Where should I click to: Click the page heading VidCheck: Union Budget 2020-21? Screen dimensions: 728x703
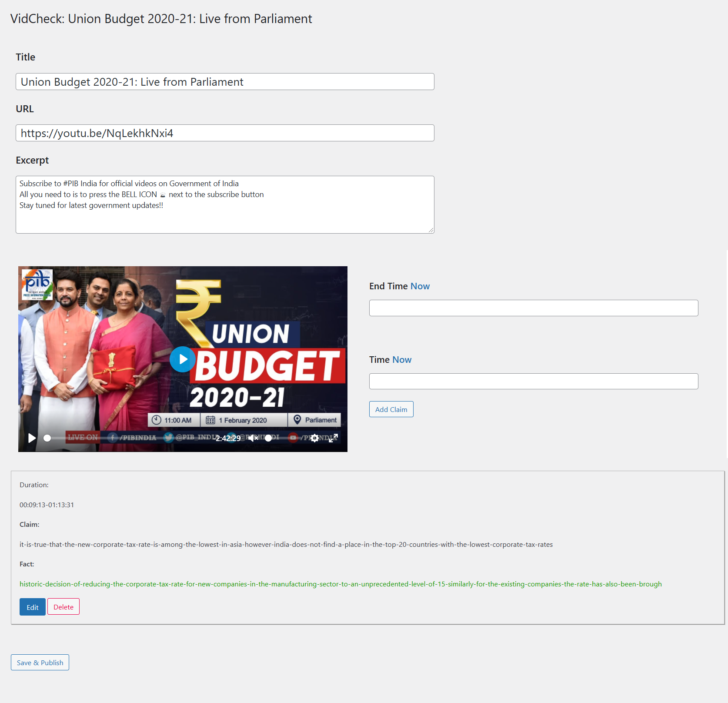click(161, 19)
